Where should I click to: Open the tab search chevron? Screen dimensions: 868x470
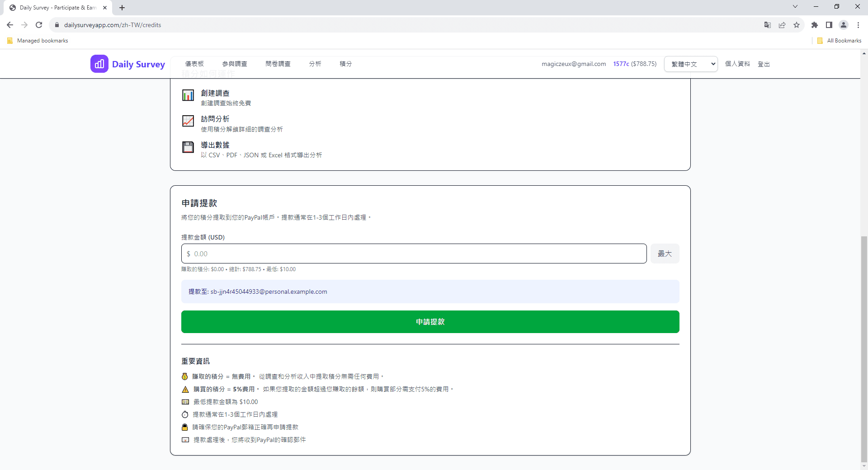pyautogui.click(x=795, y=6)
